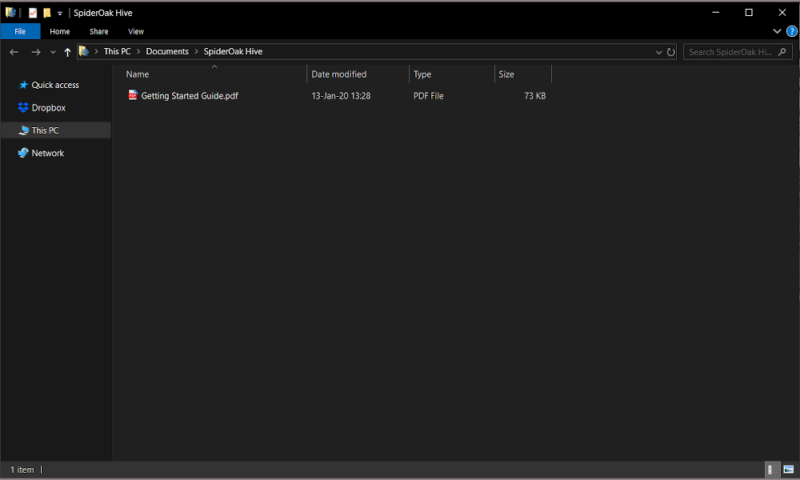Screen dimensions: 800x480
Task: Switch to the Home ribbon tab
Action: [60, 31]
